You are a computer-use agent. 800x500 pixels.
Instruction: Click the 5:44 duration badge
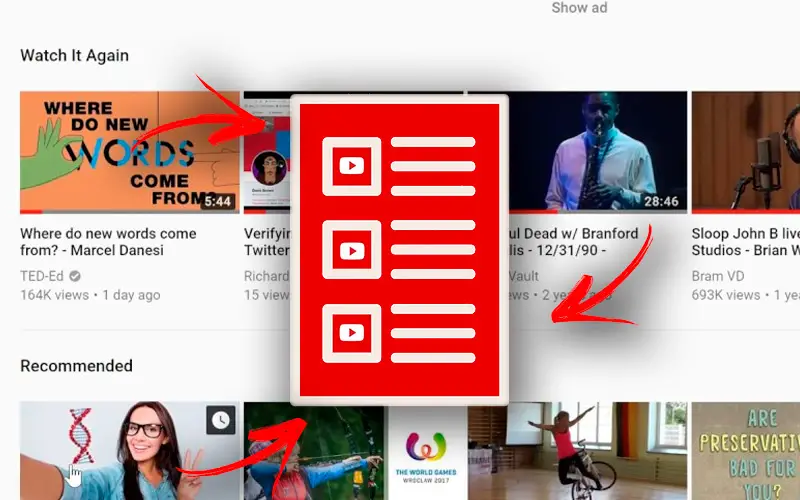pos(218,202)
